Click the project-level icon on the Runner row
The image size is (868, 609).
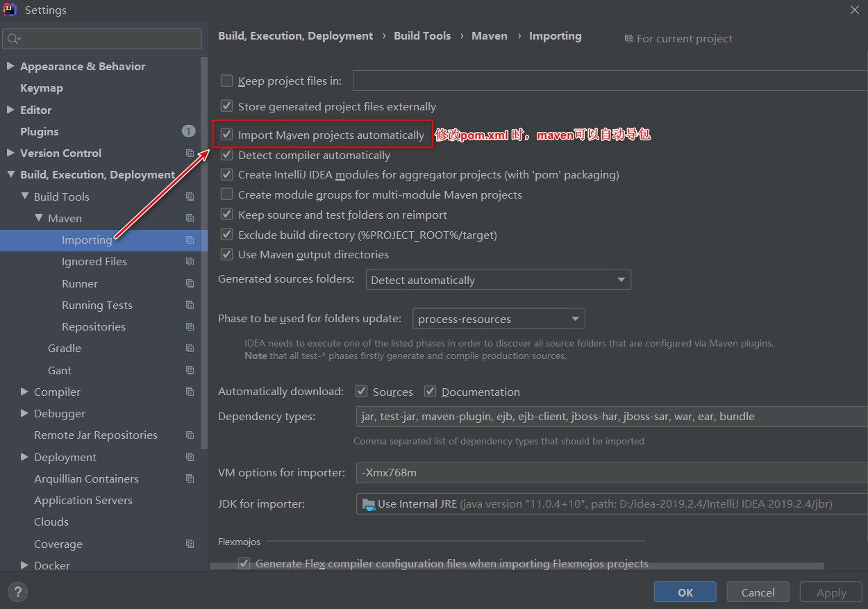coord(190,284)
